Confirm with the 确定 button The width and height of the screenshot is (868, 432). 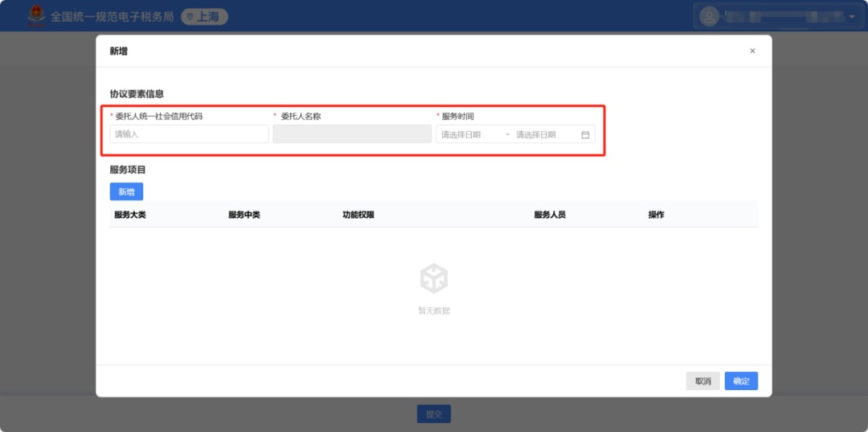(741, 381)
